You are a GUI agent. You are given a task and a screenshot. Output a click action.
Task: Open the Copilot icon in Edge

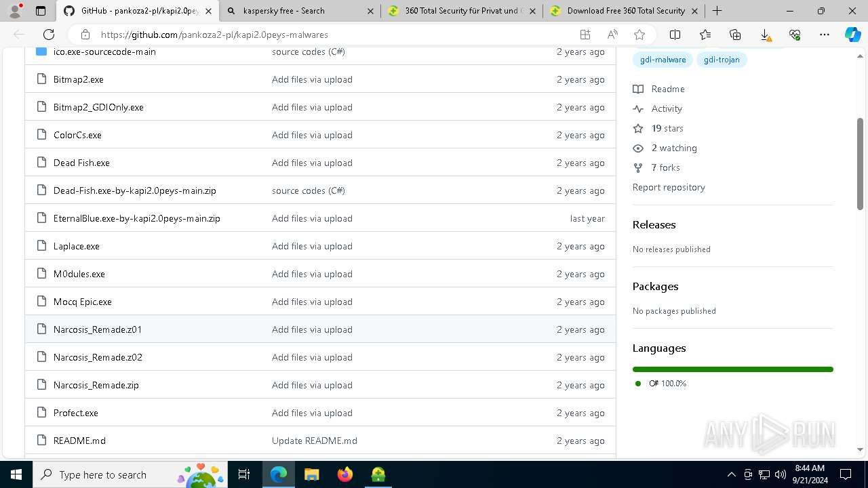coord(852,35)
